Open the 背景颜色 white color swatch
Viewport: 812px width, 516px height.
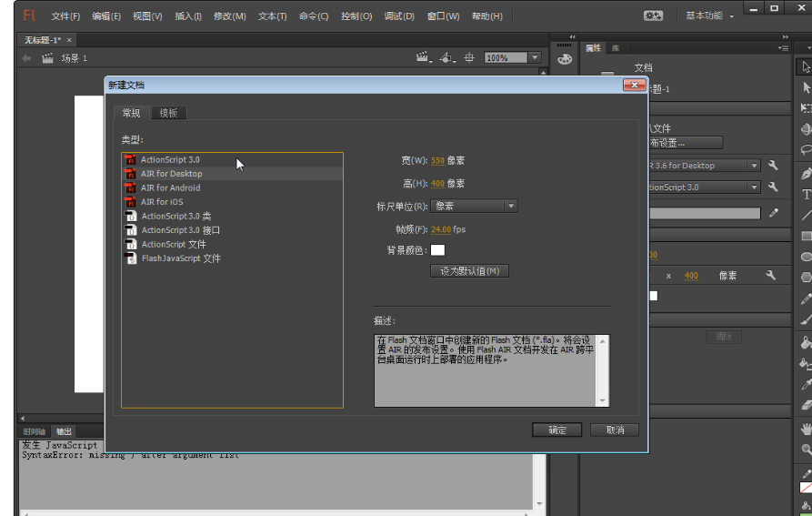(x=437, y=250)
